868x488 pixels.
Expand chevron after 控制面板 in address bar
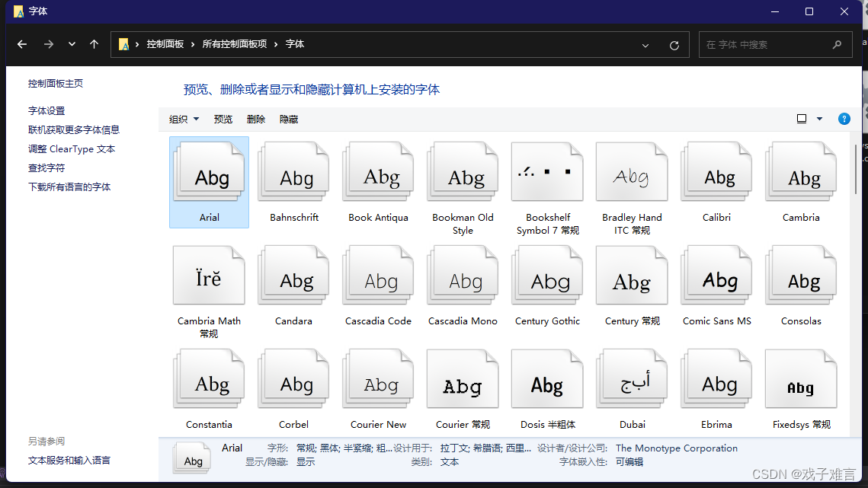[193, 44]
